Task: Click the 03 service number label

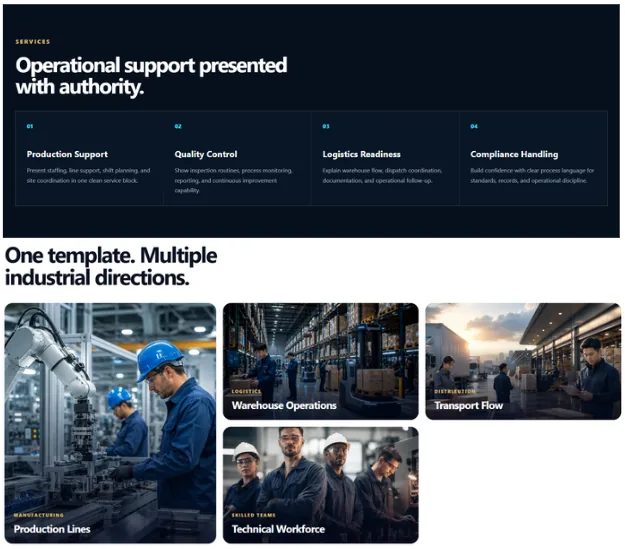Action: click(326, 126)
